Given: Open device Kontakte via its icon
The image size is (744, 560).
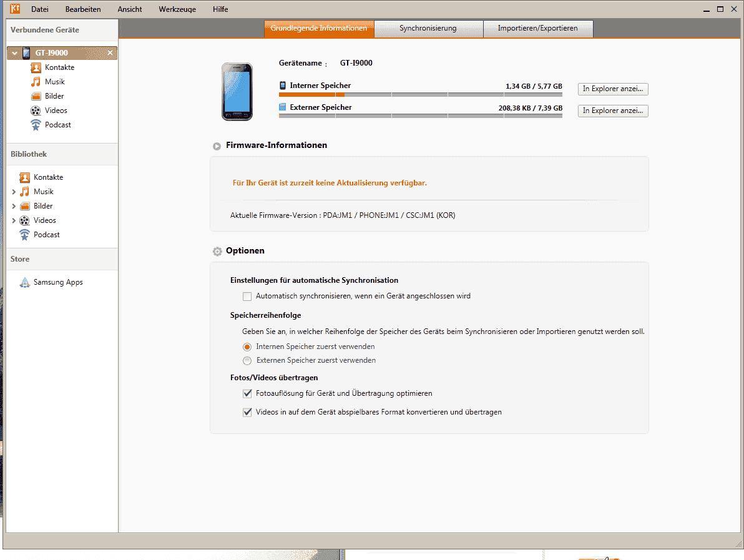Looking at the screenshot, I should pyautogui.click(x=36, y=67).
